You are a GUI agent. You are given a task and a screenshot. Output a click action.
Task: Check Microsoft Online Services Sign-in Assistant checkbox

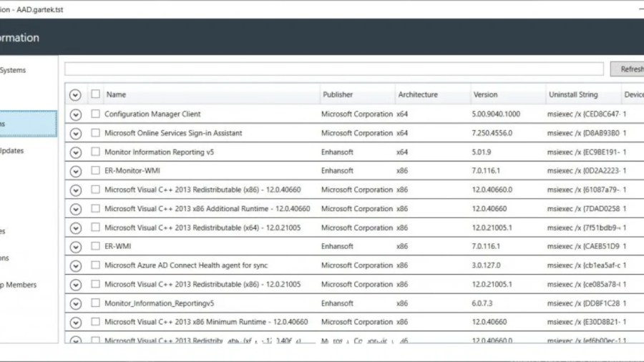point(95,132)
